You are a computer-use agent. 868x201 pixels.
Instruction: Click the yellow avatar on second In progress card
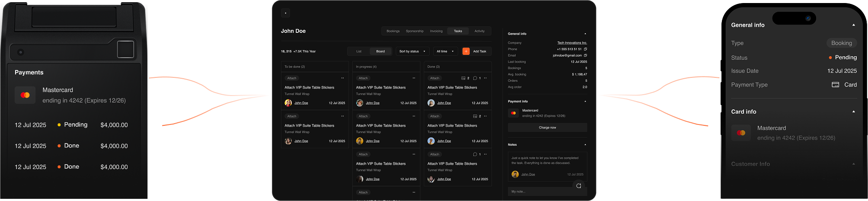[x=360, y=141]
